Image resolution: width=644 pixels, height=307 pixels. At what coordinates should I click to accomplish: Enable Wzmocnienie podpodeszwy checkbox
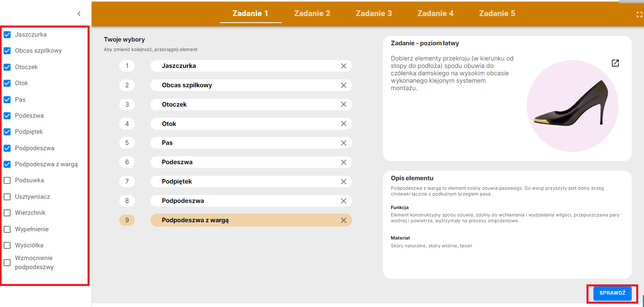coord(7,263)
